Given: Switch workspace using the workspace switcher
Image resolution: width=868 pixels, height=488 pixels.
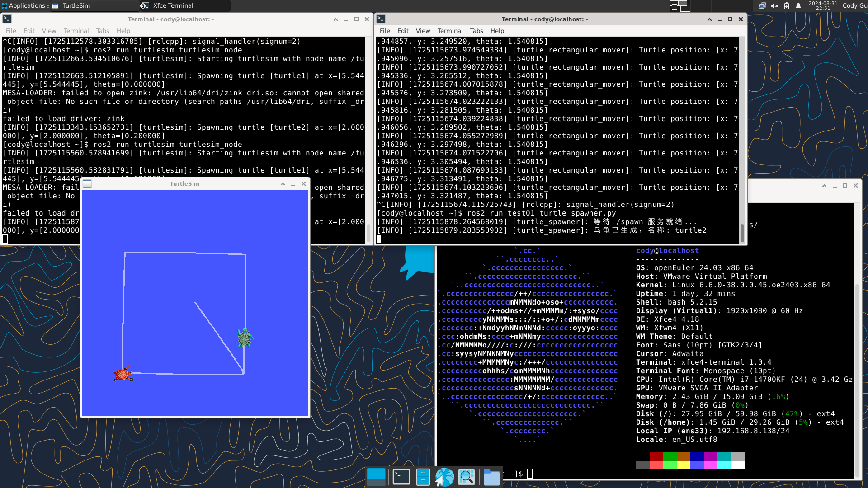Looking at the screenshot, I should point(680,6).
